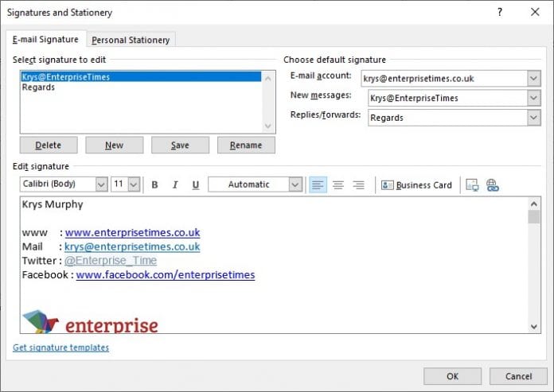Viewport: 554px width, 392px height.
Task: Click the Delete button
Action: click(x=49, y=145)
